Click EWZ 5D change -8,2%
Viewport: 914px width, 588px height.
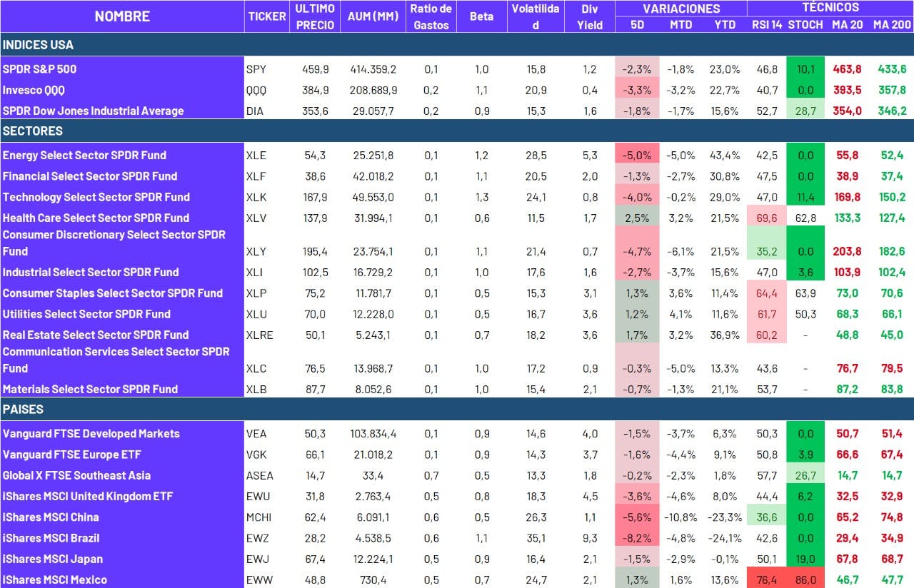(x=636, y=538)
